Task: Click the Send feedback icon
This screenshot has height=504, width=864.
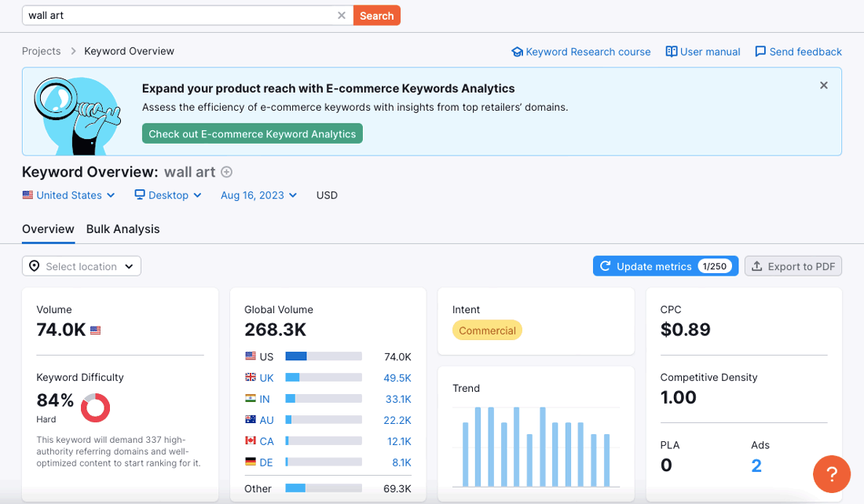Action: [759, 51]
